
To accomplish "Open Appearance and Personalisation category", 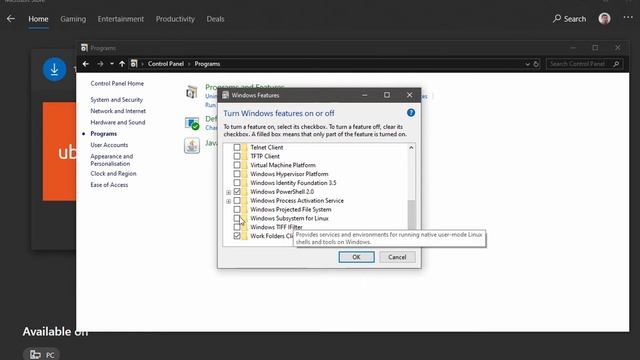I will pyautogui.click(x=112, y=160).
